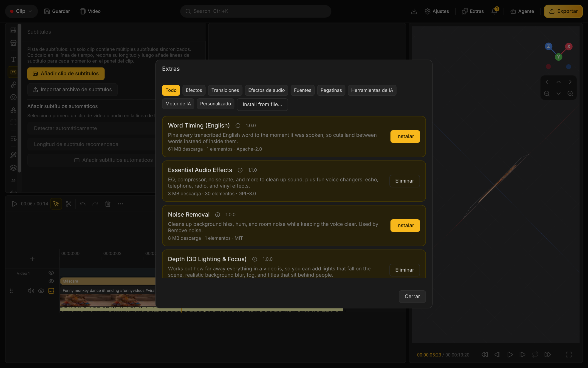
Task: Click the red X axis gizmo handle
Action: pyautogui.click(x=568, y=46)
